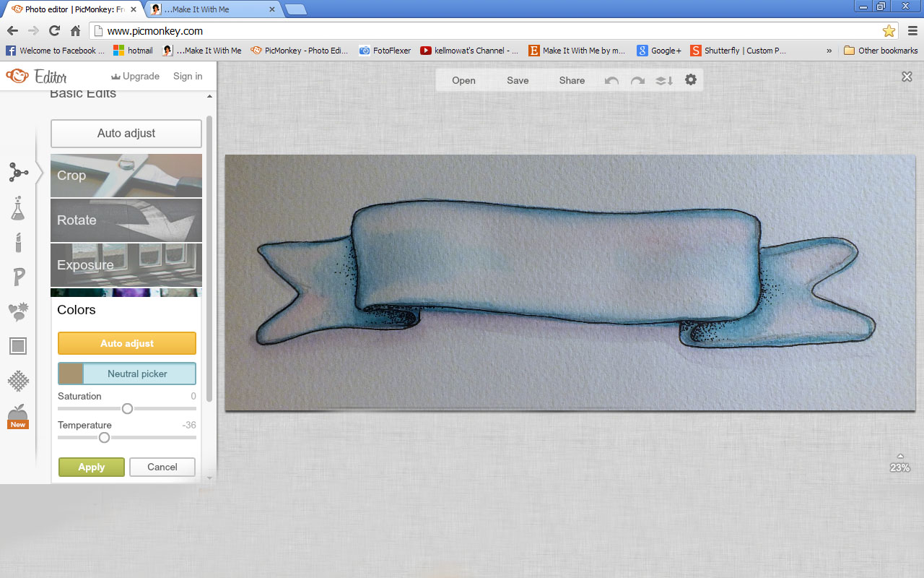This screenshot has width=924, height=578.
Task: Click the Sign in link
Action: [187, 76]
